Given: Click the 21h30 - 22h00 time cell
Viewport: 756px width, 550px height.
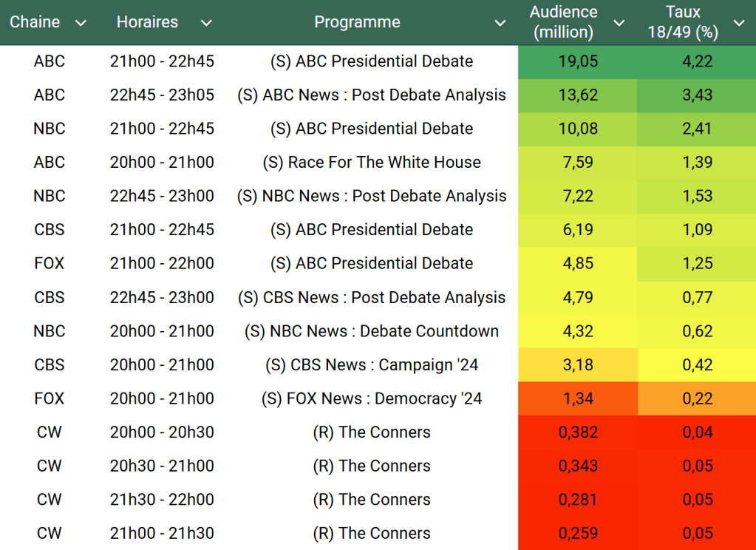Looking at the screenshot, I should point(162,500).
